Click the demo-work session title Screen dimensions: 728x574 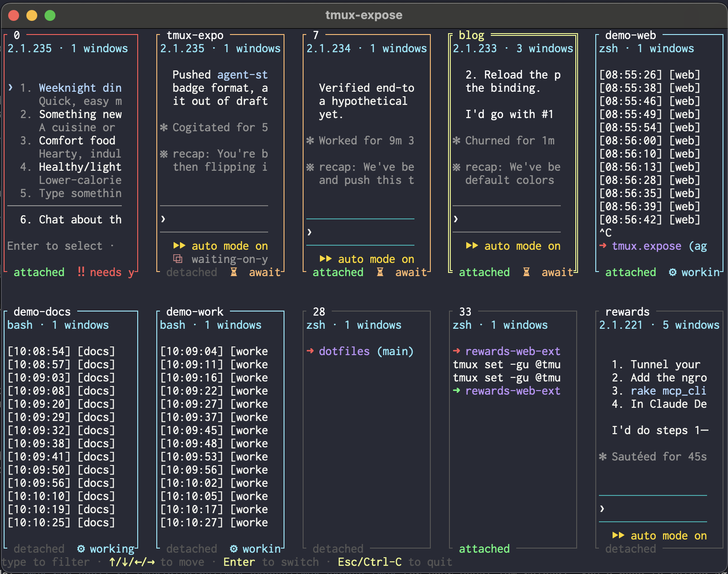pos(195,312)
